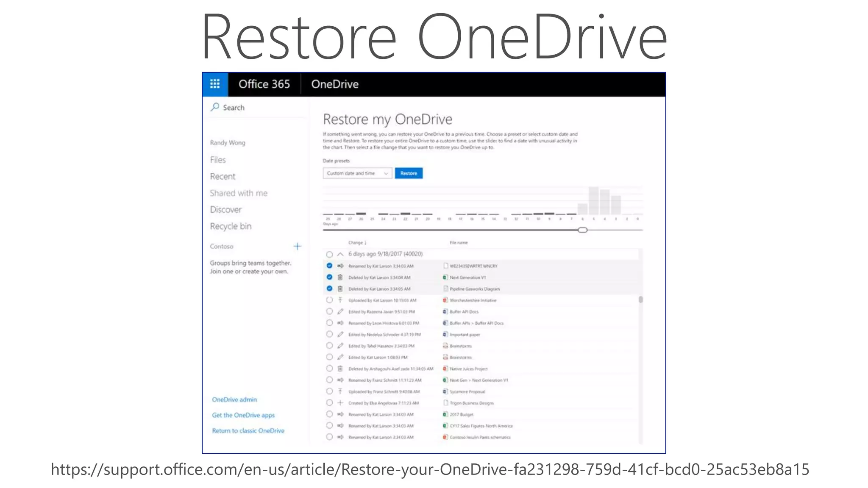Click trash icon on Pipeline Gasworks Diagram row
Screen dimensions: 868x488
(x=340, y=289)
